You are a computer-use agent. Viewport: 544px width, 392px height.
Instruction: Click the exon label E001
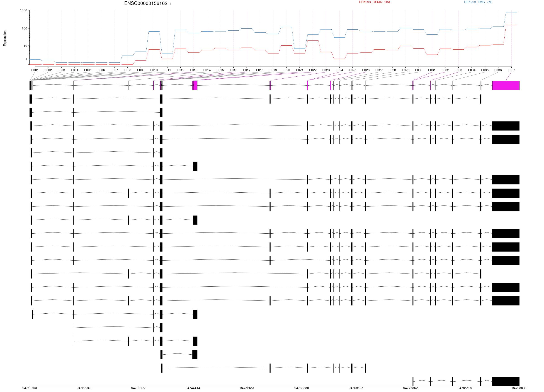tap(35, 70)
